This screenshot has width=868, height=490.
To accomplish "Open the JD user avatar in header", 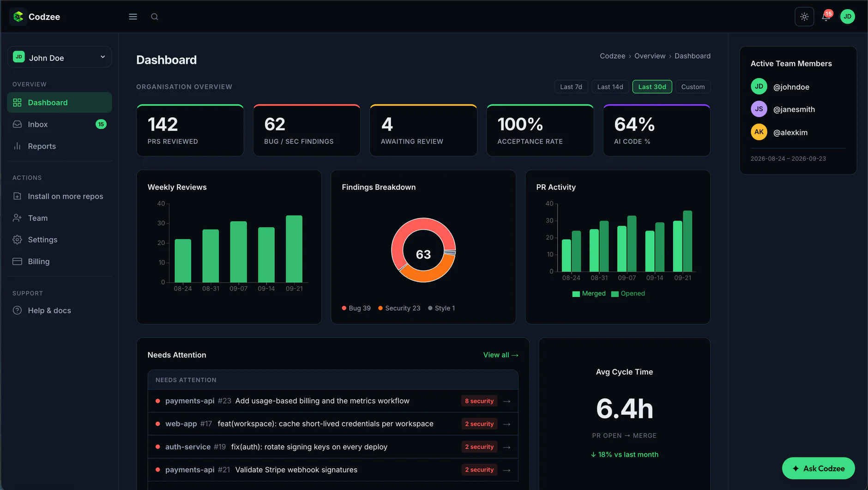I will click(x=848, y=17).
